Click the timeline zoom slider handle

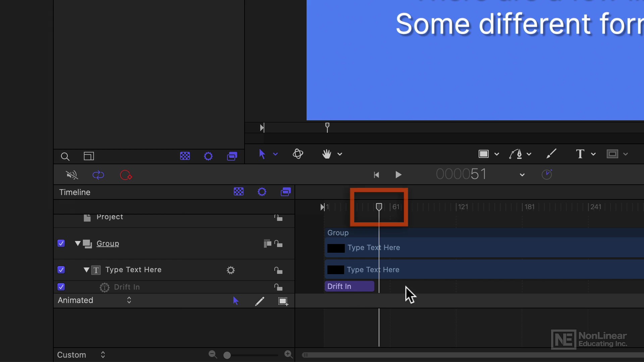227,355
